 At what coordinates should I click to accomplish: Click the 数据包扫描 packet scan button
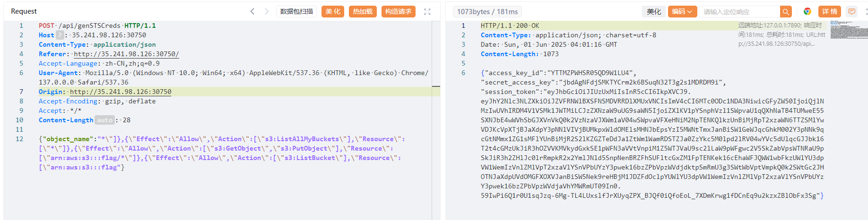(296, 12)
